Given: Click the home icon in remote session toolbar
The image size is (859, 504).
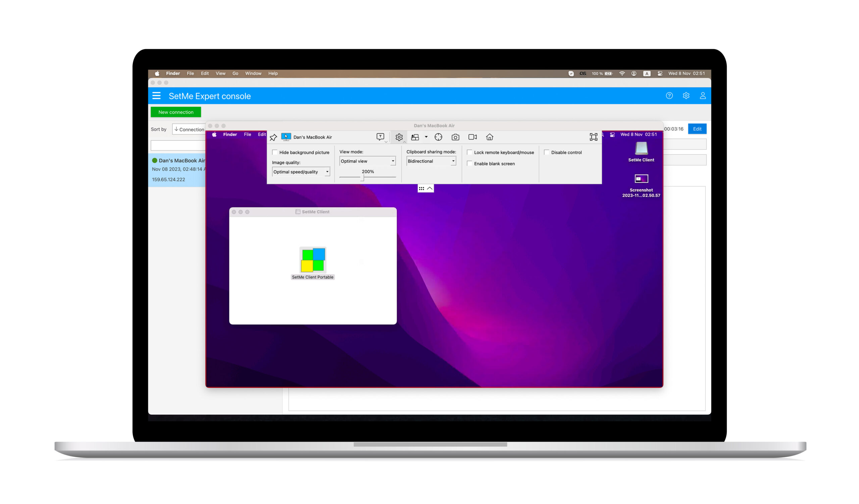Looking at the screenshot, I should [491, 137].
